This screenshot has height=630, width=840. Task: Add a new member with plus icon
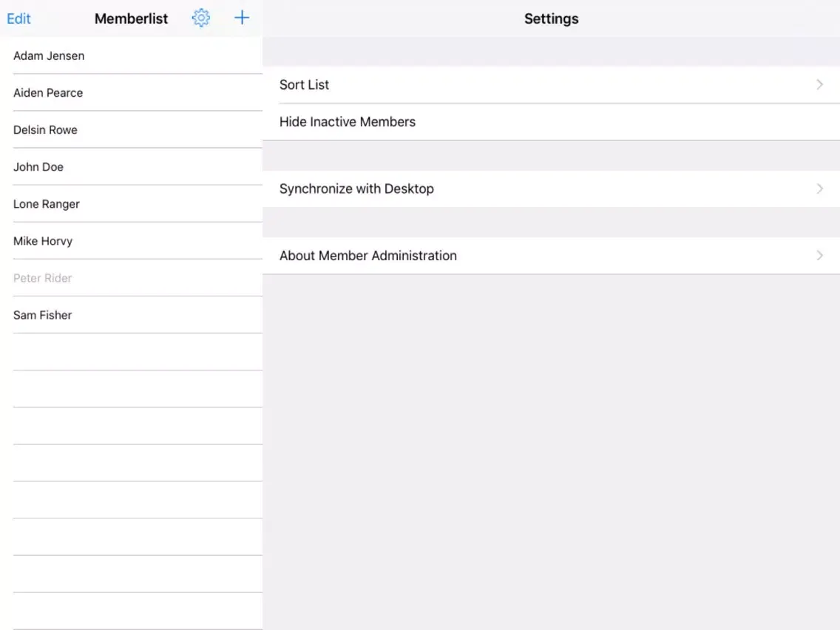242,18
